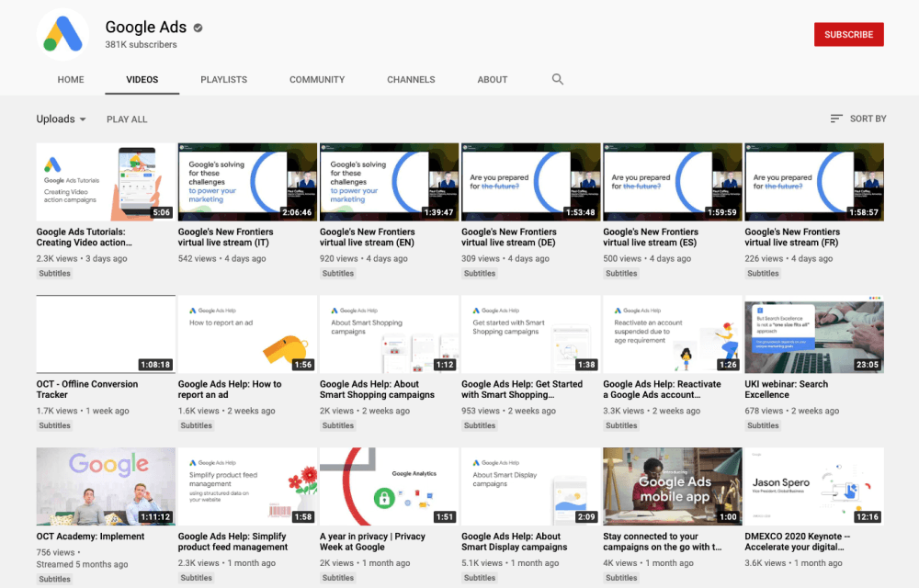Click the Sort By filter icon

836,119
